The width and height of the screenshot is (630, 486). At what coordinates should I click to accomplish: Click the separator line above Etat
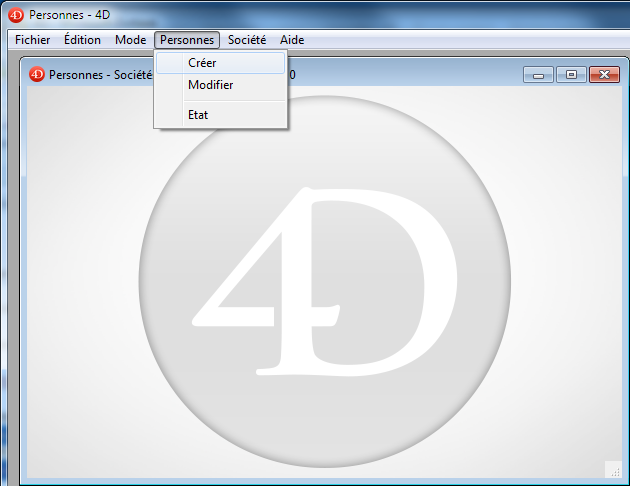[220, 100]
